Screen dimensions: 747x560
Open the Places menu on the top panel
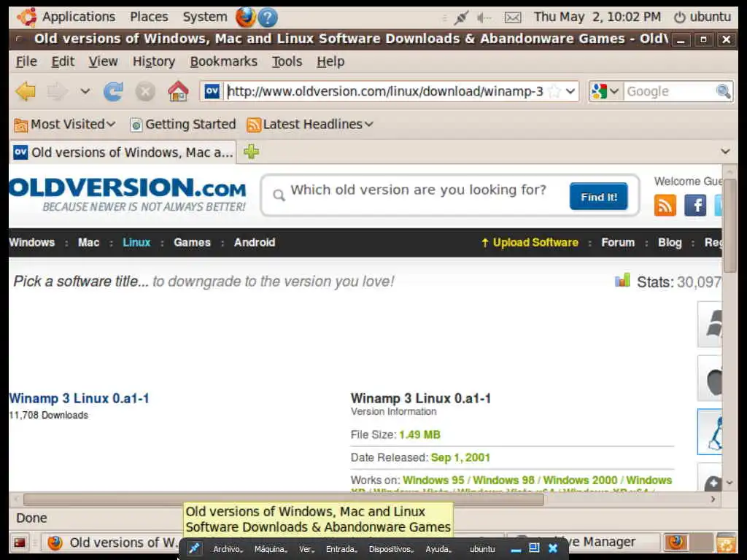[149, 17]
